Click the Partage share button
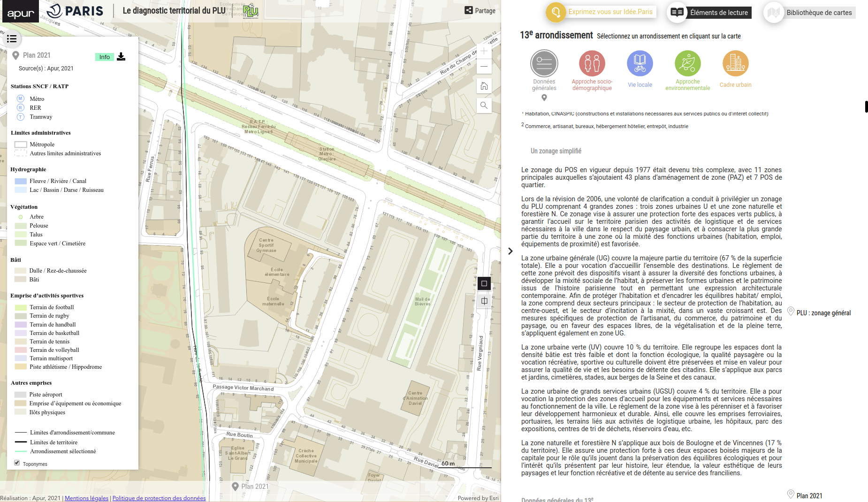 480,11
